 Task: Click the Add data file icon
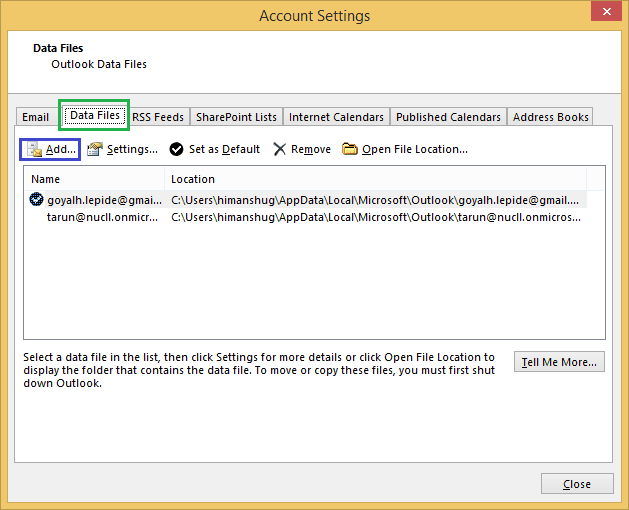coord(34,149)
